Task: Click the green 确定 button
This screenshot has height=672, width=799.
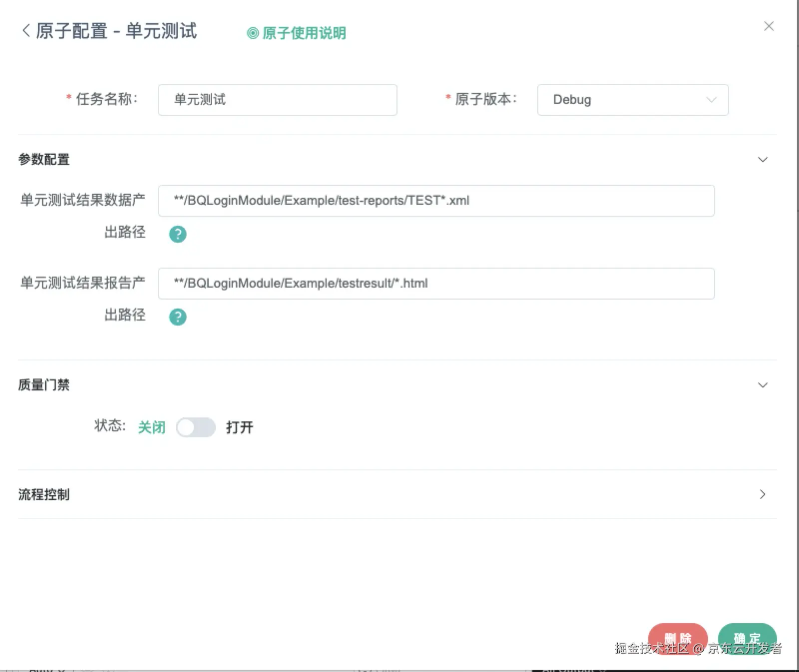Action: pyautogui.click(x=747, y=639)
